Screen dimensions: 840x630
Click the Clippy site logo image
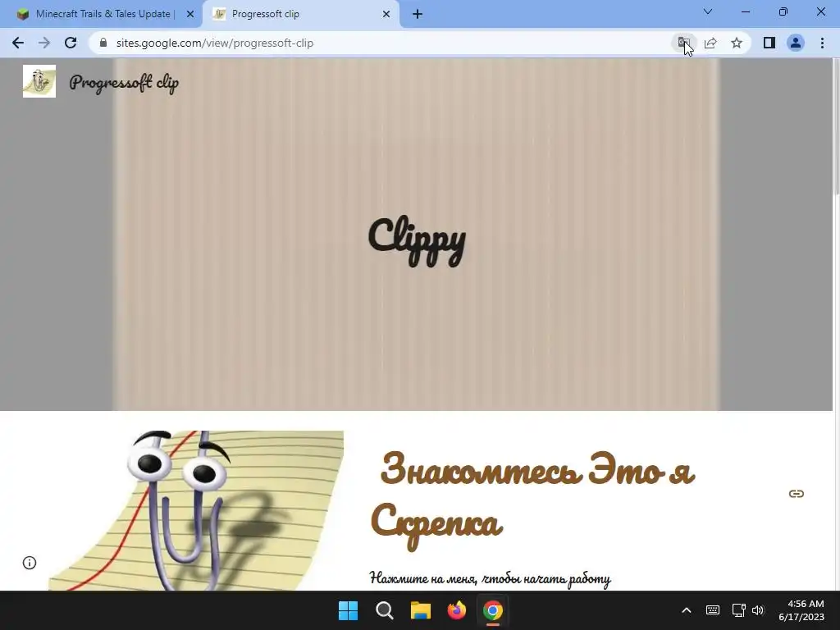(39, 81)
